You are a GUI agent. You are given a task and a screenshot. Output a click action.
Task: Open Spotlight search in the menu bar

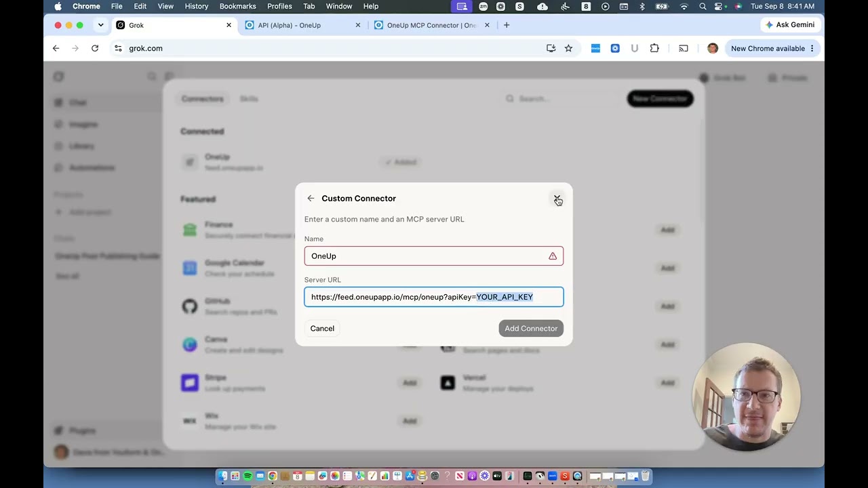click(703, 6)
